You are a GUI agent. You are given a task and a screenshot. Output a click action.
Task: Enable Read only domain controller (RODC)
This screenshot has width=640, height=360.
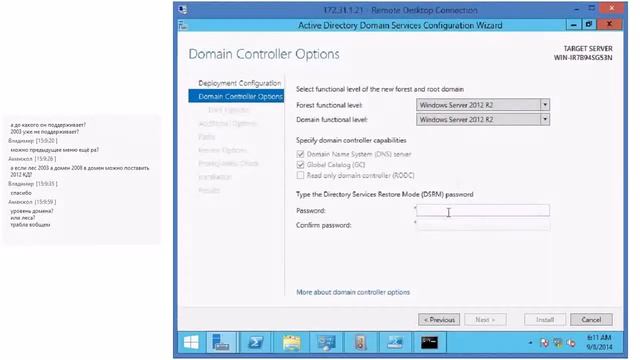click(300, 175)
